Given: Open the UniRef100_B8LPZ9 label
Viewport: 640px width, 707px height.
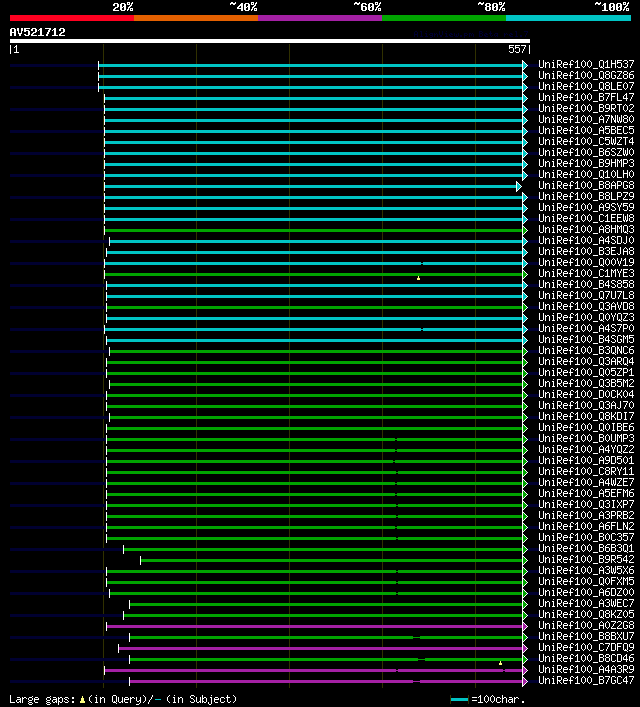Looking at the screenshot, I should click(586, 197).
